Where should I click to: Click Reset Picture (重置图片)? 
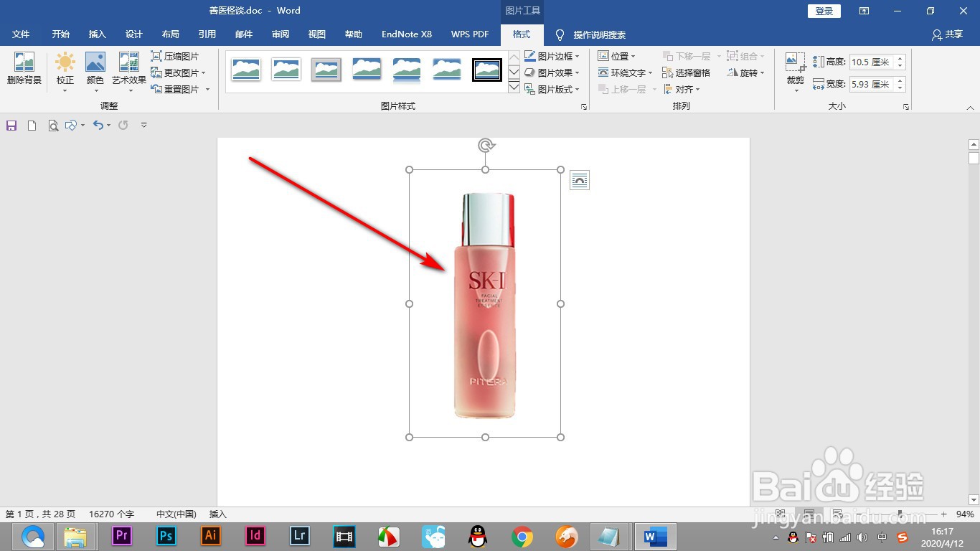(175, 89)
